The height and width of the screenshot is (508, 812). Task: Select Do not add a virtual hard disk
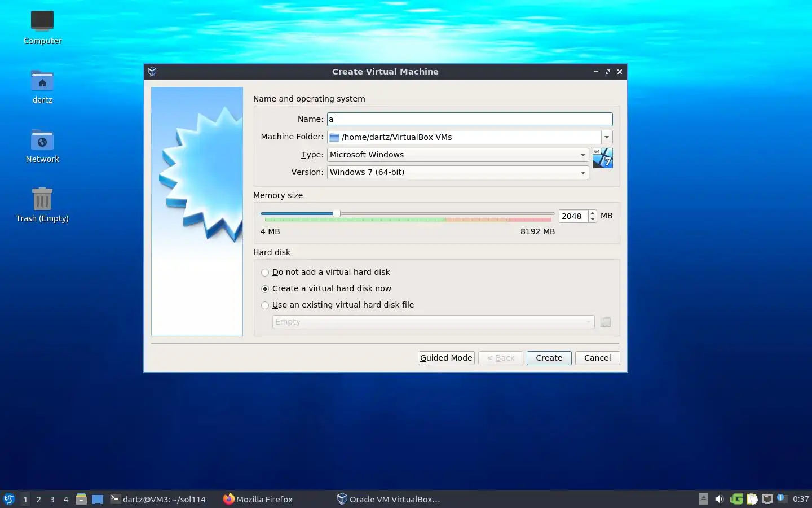[325, 272]
